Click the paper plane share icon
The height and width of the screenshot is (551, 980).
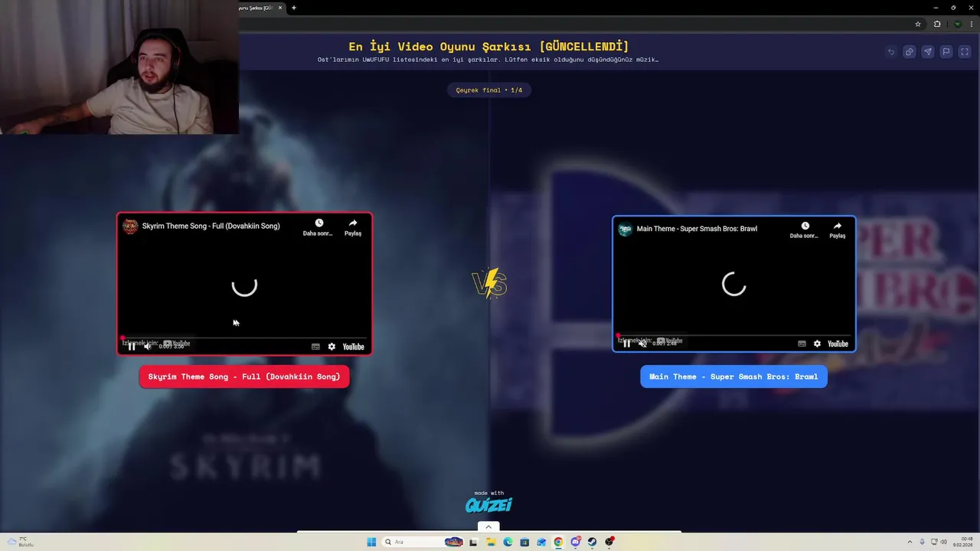pyautogui.click(x=927, y=52)
